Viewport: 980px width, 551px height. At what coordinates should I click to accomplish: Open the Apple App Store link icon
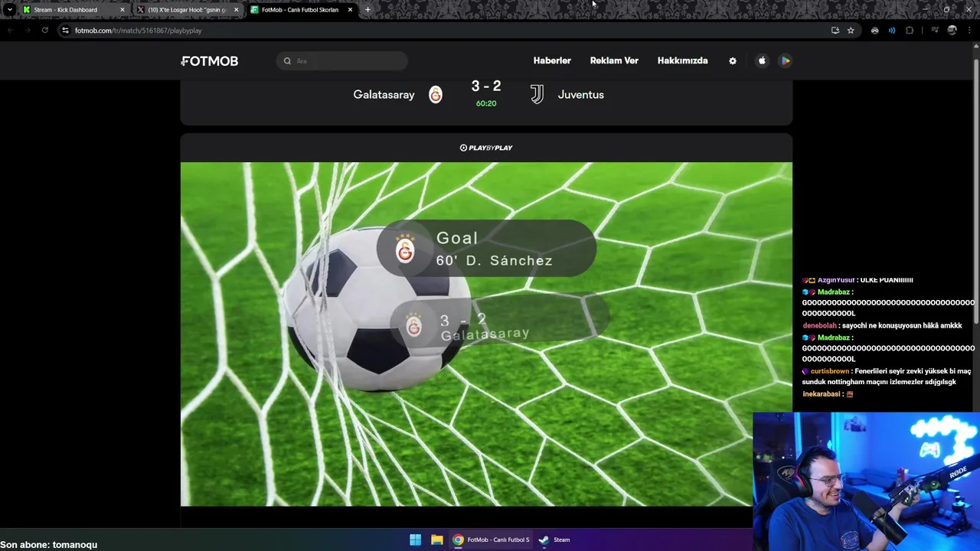762,60
